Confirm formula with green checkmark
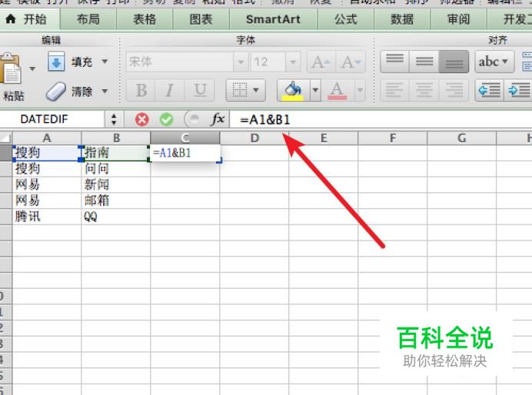The image size is (532, 395). click(x=166, y=119)
